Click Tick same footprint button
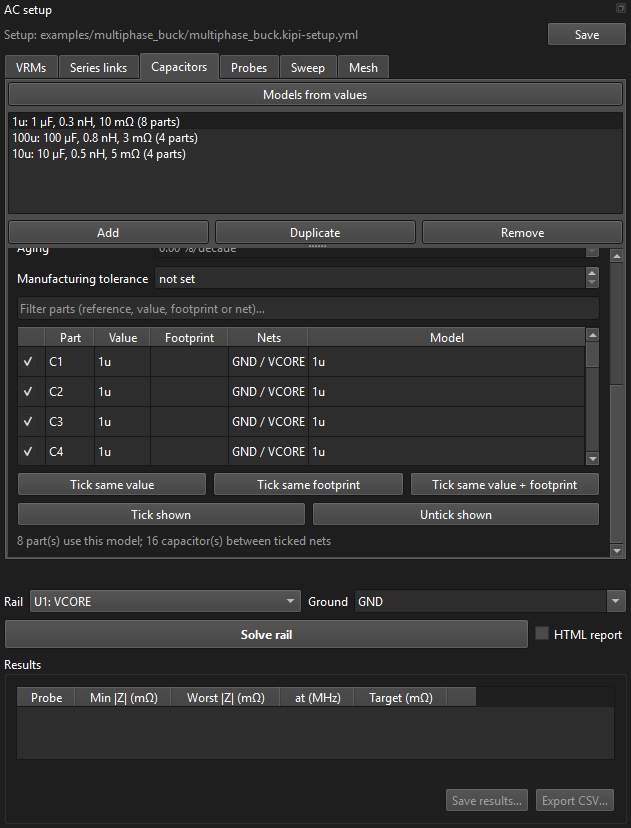 pos(308,485)
